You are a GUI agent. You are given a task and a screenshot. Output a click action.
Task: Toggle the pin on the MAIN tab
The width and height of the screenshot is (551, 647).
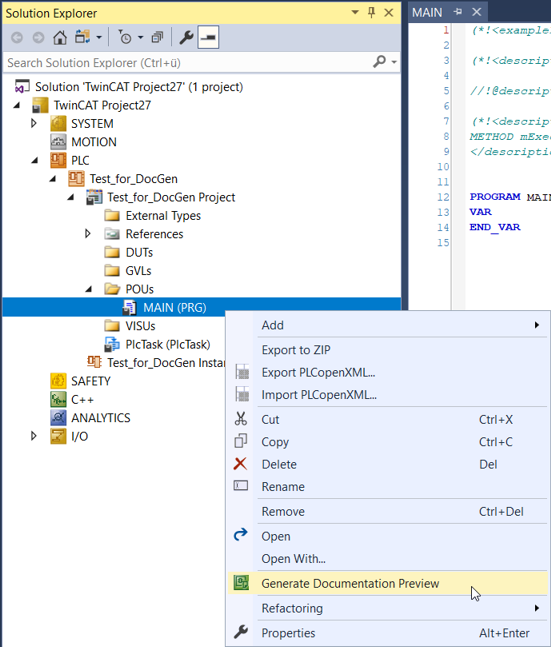457,12
